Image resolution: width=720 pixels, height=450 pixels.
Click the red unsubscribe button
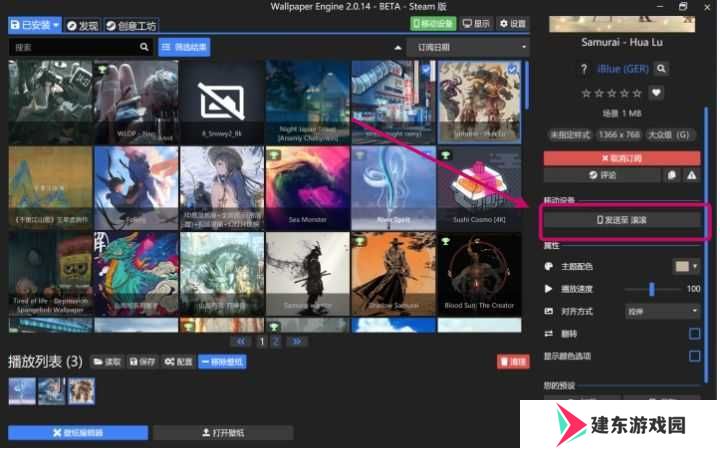[x=622, y=158]
